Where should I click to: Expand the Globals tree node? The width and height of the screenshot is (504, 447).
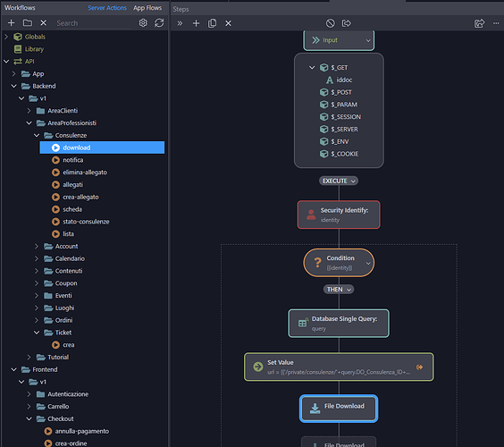coord(6,37)
